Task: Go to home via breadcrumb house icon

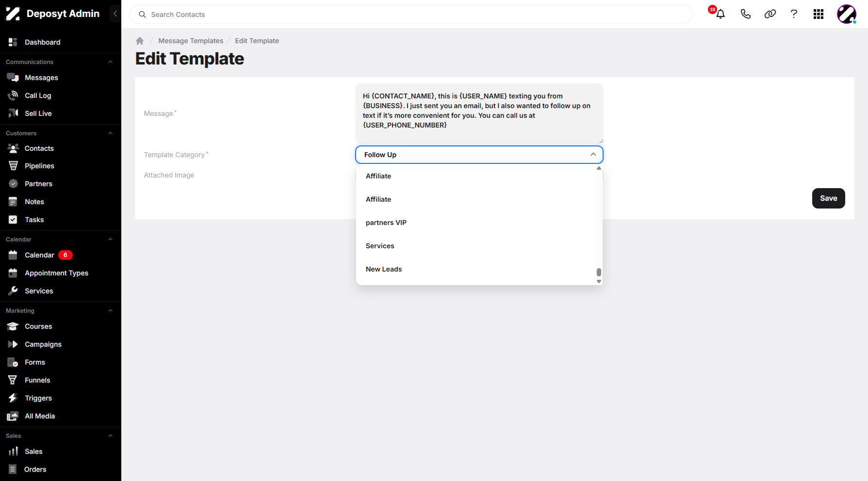Action: coord(140,41)
